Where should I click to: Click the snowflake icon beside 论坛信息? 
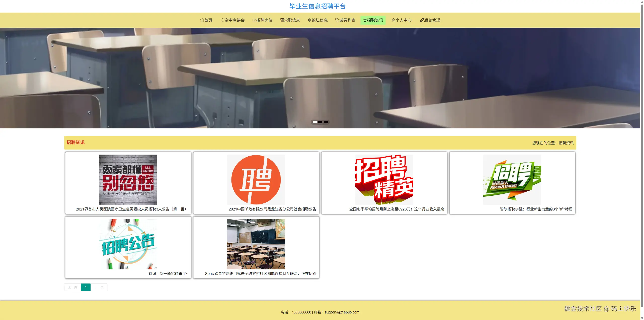[x=309, y=20]
